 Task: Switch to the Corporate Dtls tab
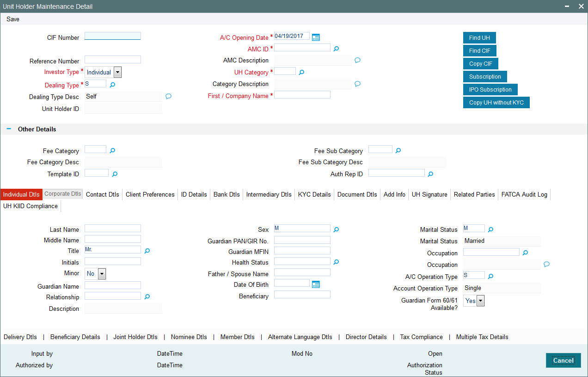(63, 194)
